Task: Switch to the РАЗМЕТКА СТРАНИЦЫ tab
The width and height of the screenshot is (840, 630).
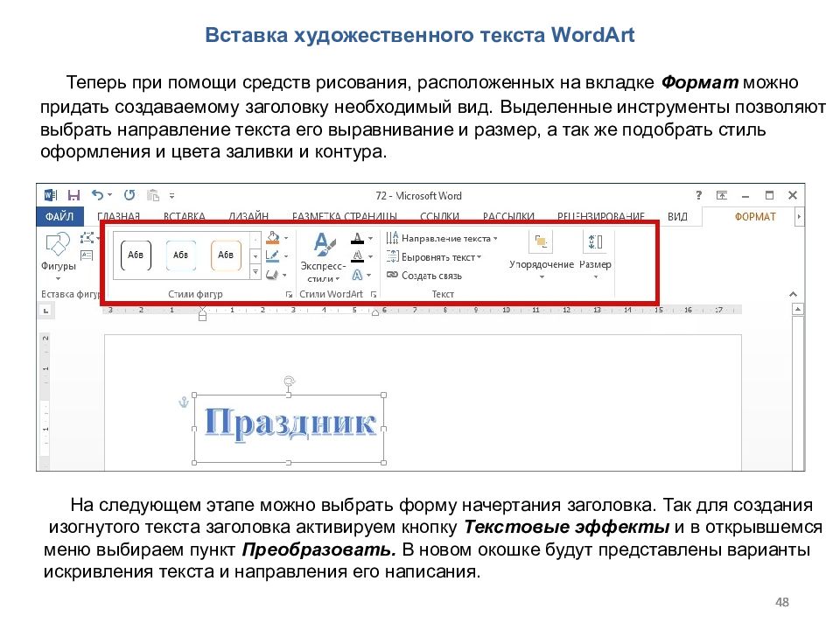Action: [345, 216]
